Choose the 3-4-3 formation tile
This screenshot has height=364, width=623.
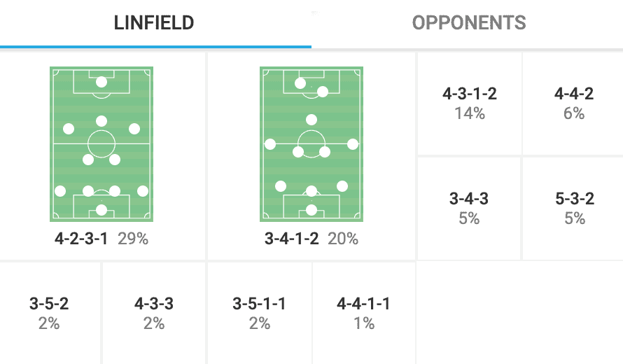(x=469, y=208)
